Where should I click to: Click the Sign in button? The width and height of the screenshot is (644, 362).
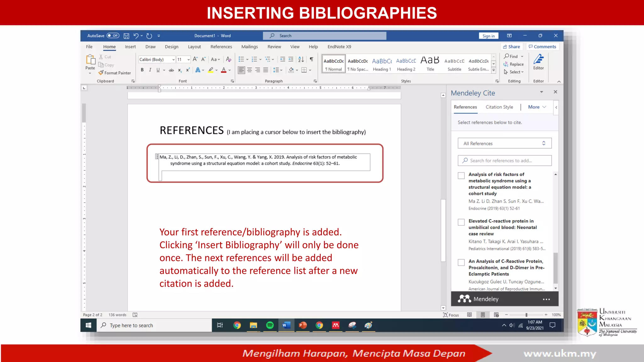coord(488,36)
